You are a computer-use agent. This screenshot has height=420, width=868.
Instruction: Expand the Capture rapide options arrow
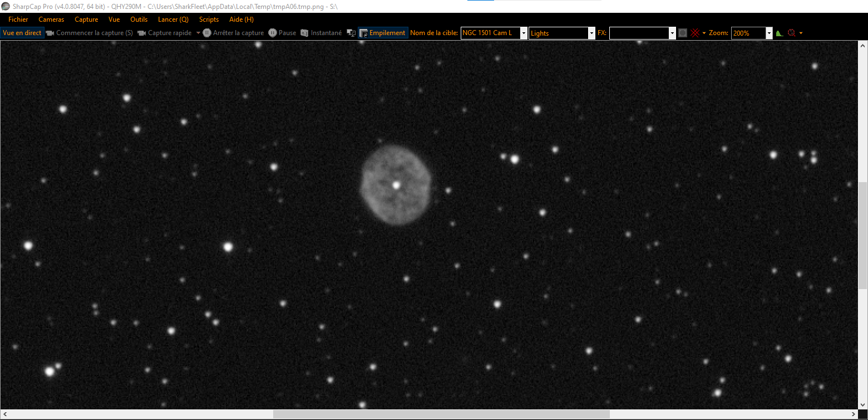198,33
